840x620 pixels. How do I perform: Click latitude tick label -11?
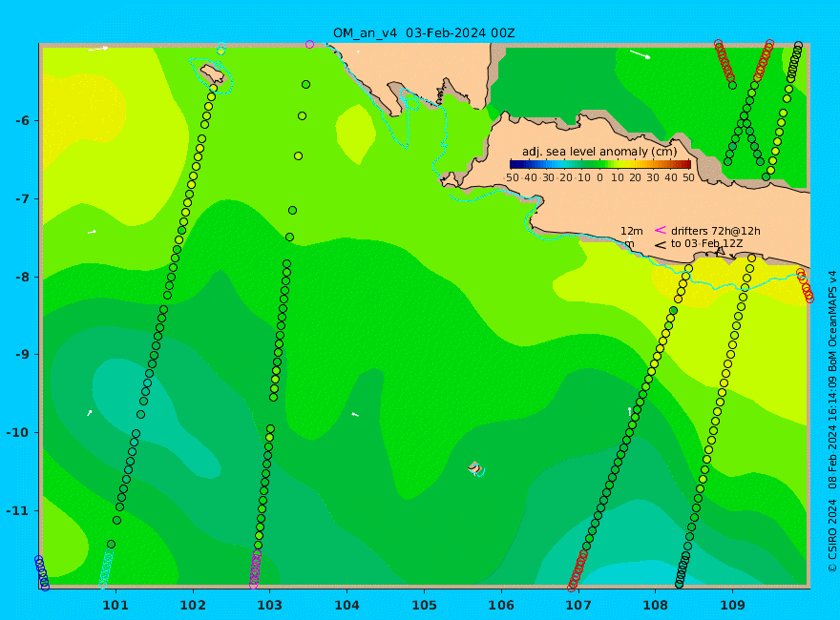(19, 510)
